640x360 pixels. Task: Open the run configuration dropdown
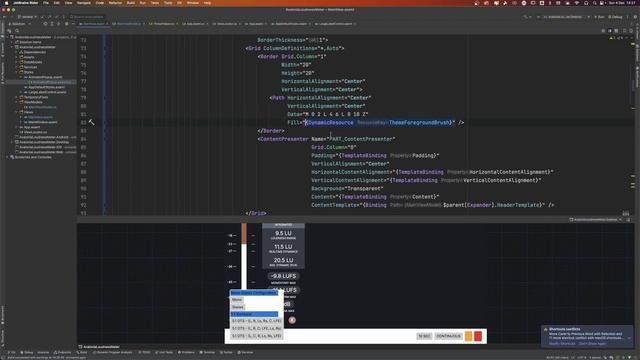[566, 17]
